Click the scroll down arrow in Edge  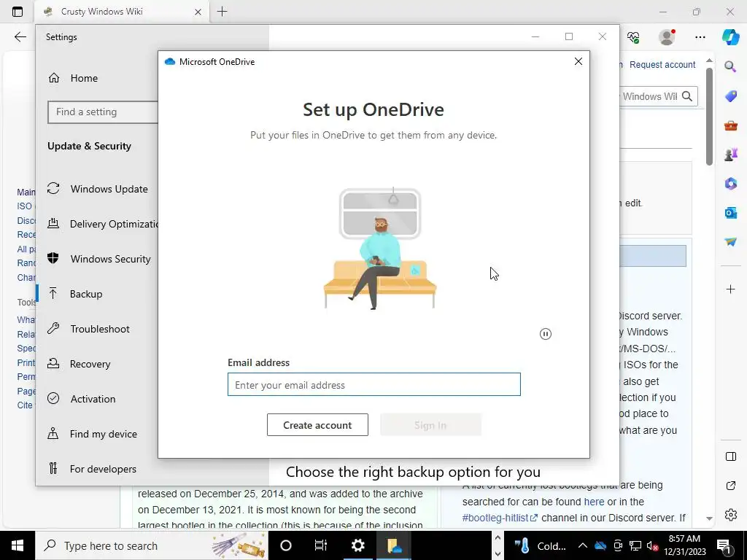pos(709,518)
